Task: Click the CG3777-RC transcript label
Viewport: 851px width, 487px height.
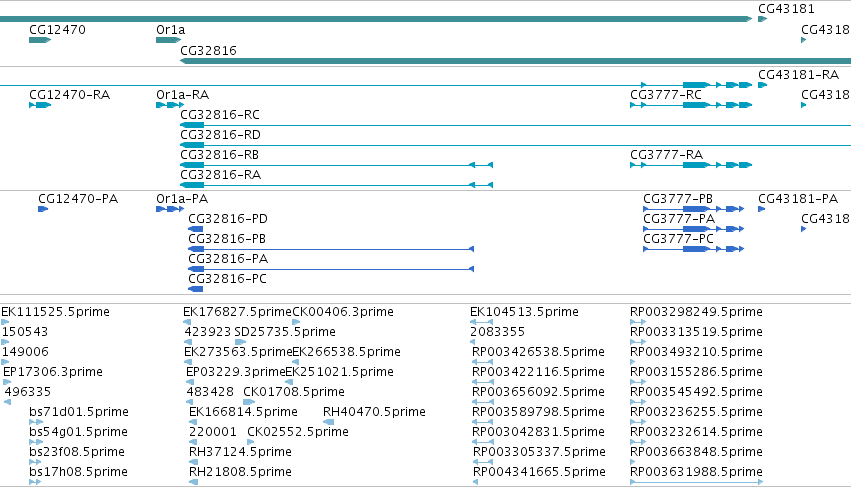Action: (666, 94)
